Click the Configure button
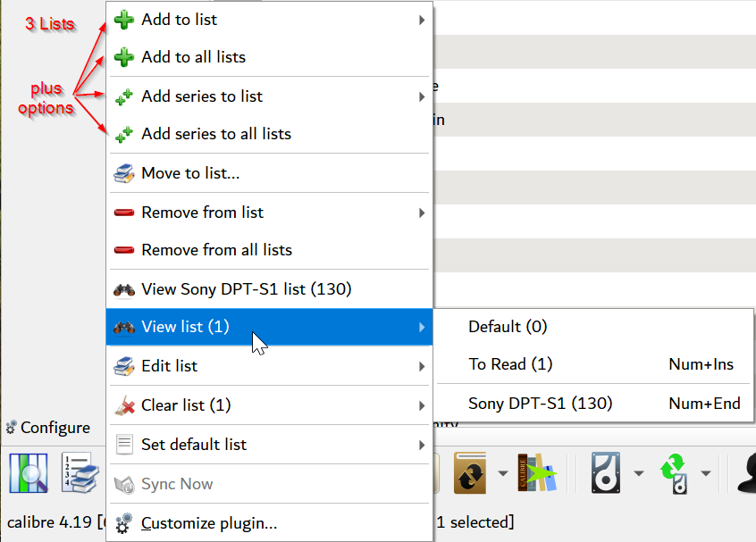 (x=48, y=428)
